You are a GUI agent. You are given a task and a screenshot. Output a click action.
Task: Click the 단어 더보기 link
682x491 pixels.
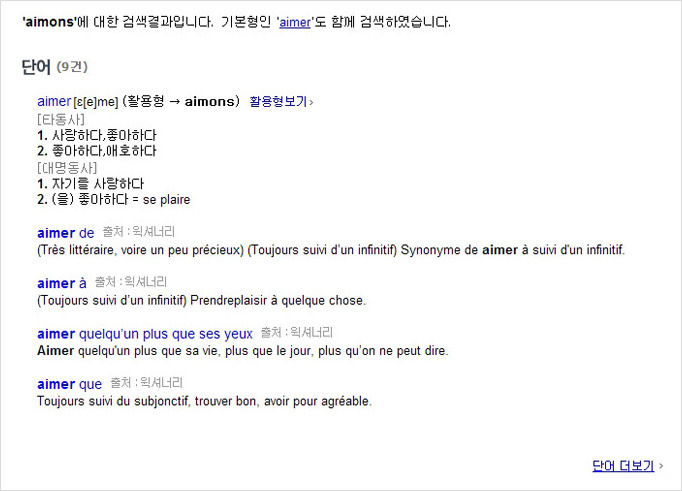pyautogui.click(x=623, y=466)
